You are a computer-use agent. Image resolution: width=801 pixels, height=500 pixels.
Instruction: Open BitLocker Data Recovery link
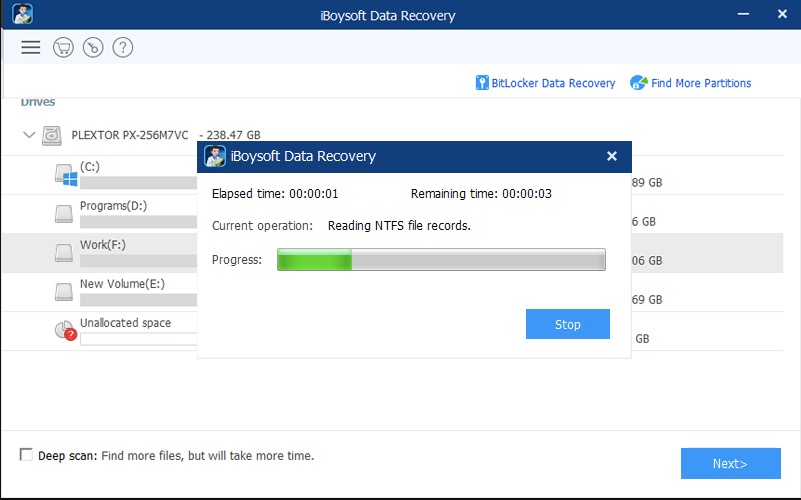coord(553,83)
